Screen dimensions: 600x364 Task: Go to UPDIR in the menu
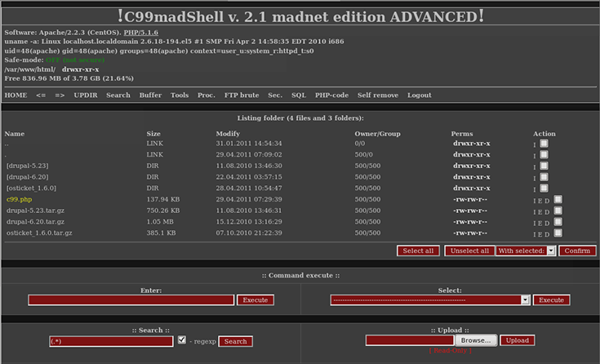click(x=86, y=95)
